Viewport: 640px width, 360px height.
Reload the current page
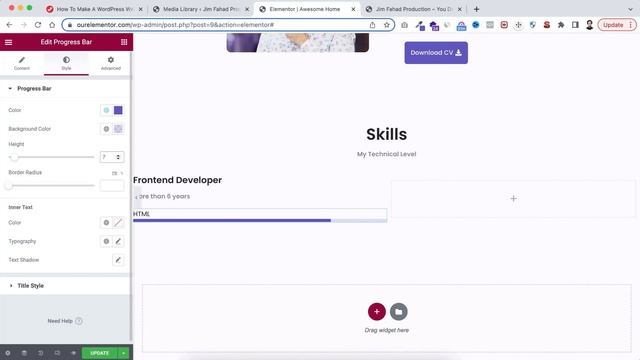[x=38, y=25]
